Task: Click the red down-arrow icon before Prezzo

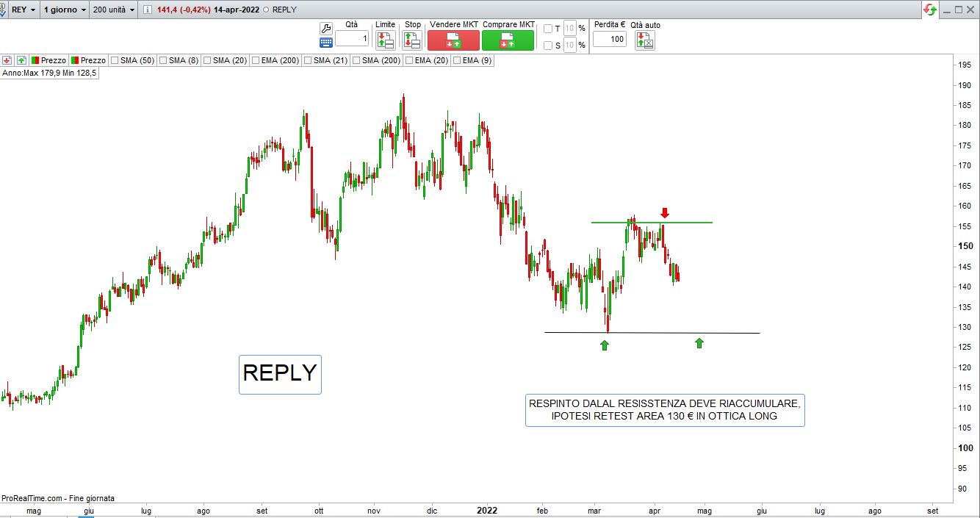Action: point(7,60)
